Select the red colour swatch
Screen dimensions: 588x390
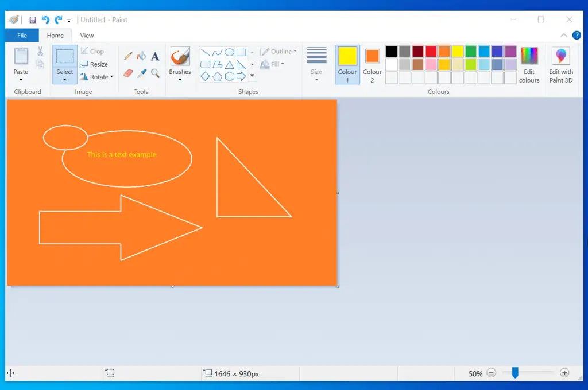click(x=430, y=51)
